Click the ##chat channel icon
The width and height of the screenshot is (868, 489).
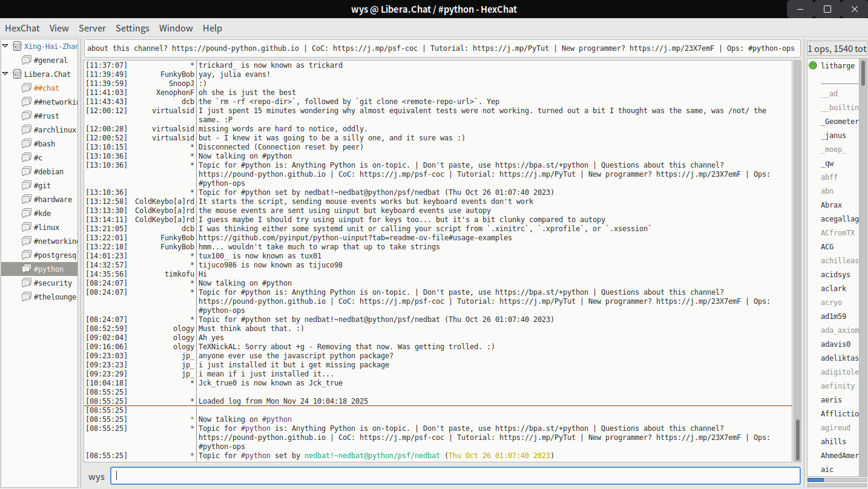pos(26,88)
